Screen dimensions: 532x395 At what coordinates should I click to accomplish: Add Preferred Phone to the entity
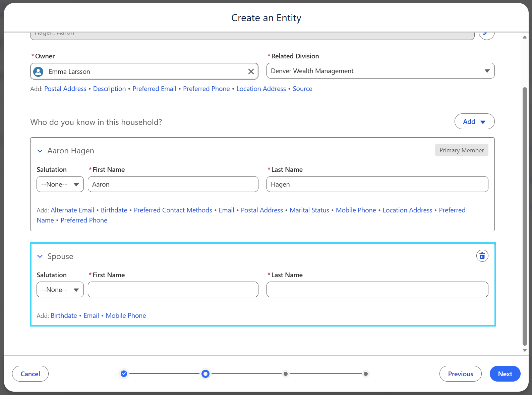tap(206, 89)
